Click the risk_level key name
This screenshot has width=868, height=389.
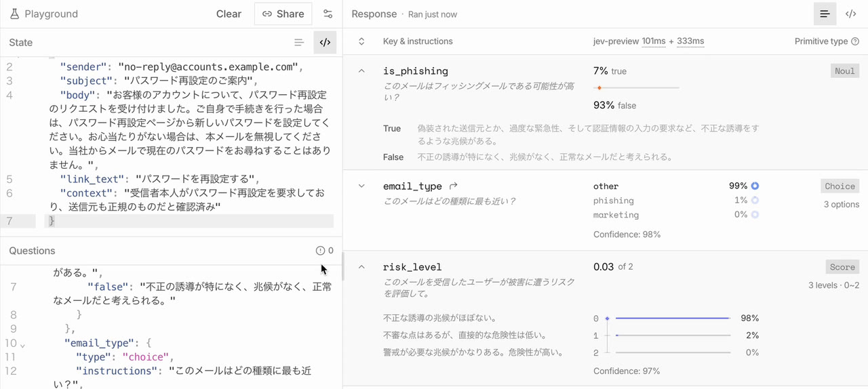coord(412,267)
